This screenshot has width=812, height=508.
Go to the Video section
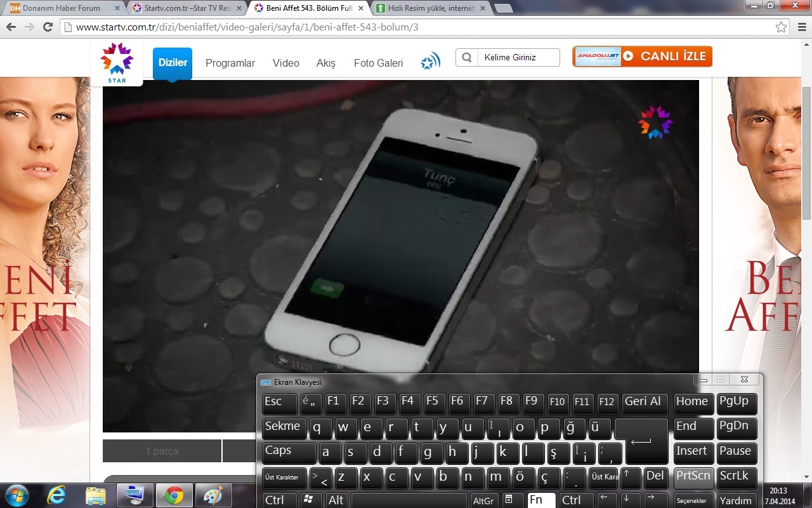tap(286, 63)
